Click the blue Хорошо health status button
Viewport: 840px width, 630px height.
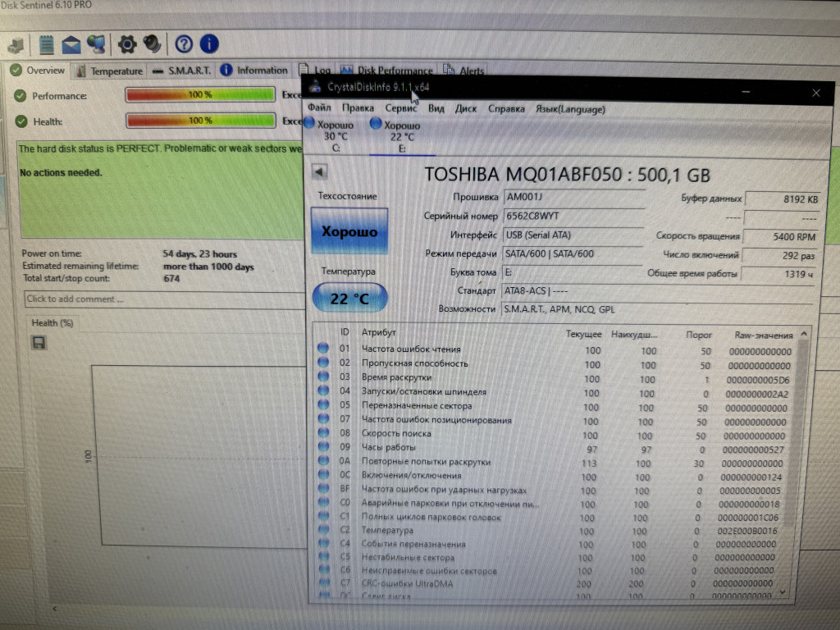click(x=349, y=232)
